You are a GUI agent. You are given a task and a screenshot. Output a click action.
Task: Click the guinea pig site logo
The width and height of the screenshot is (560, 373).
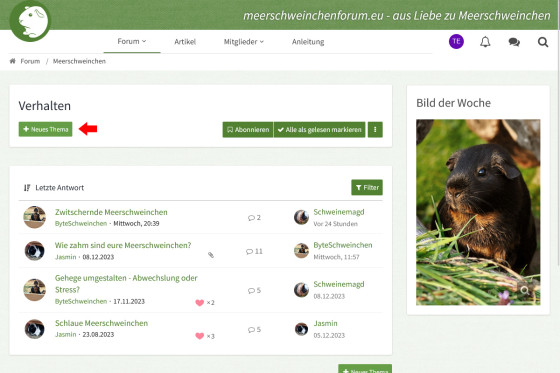[x=30, y=21]
